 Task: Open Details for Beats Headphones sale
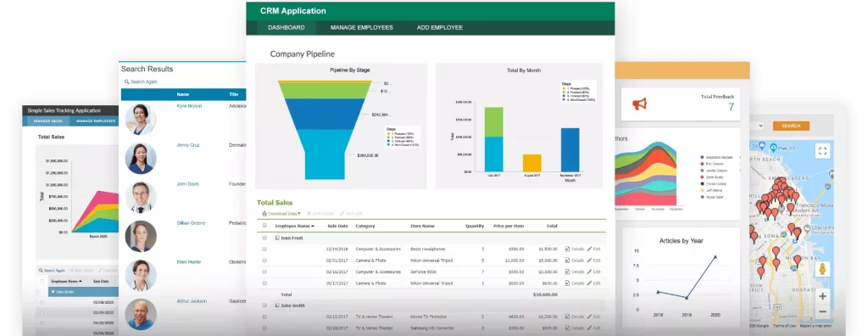[574, 249]
